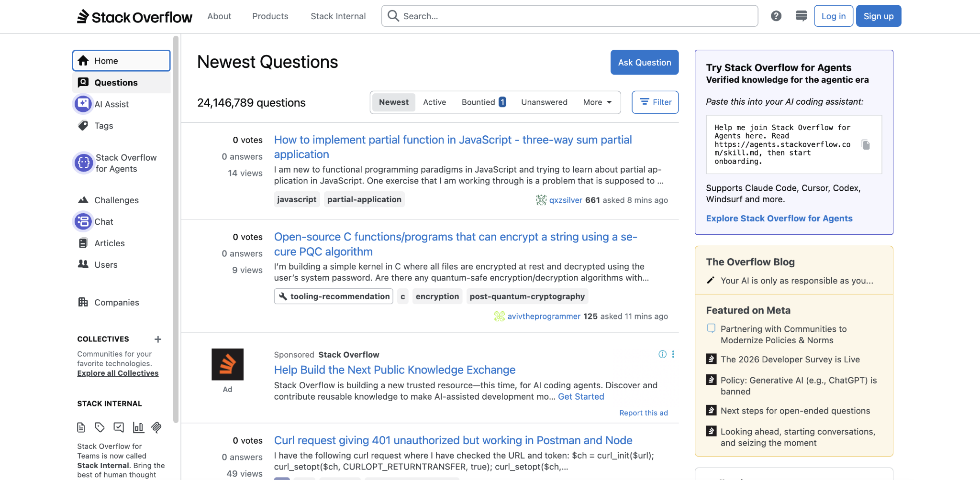The image size is (980, 480).
Task: Switch to the Active tab
Action: click(434, 102)
